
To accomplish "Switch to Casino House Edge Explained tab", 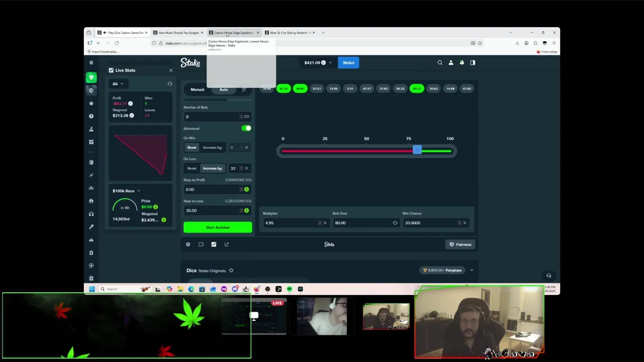I will click(x=234, y=33).
